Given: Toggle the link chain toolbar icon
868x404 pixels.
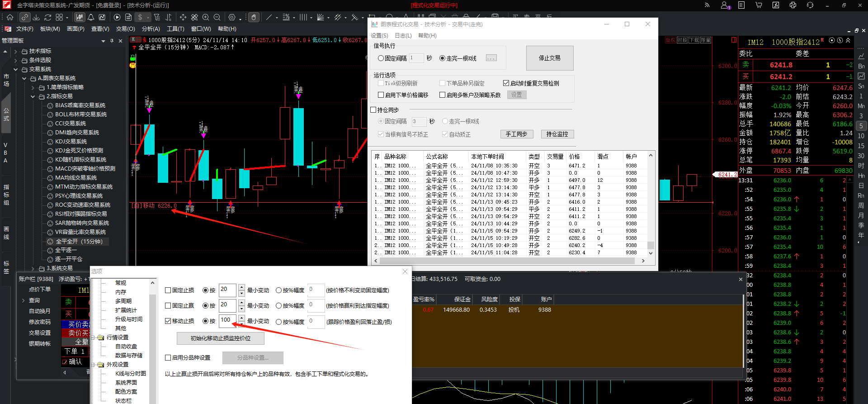Looking at the screenshot, I should (25, 17).
